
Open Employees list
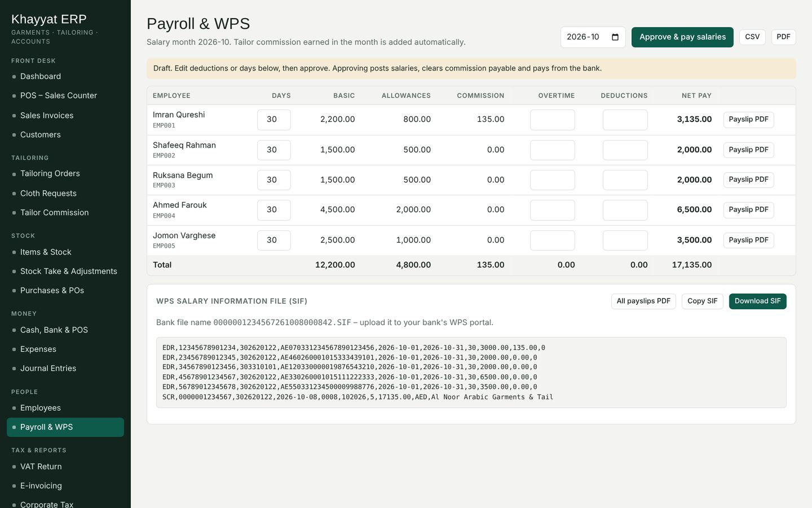(x=65, y=408)
